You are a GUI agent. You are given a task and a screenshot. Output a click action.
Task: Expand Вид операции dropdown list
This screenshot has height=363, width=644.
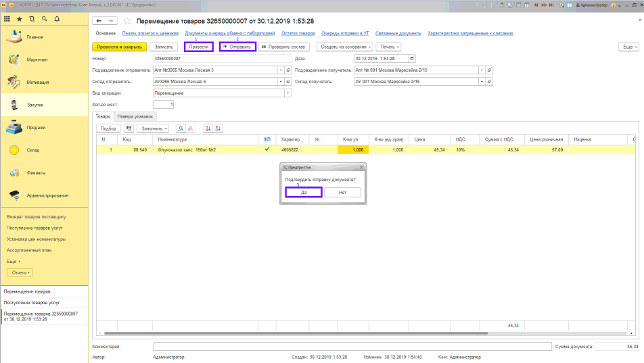pos(287,93)
